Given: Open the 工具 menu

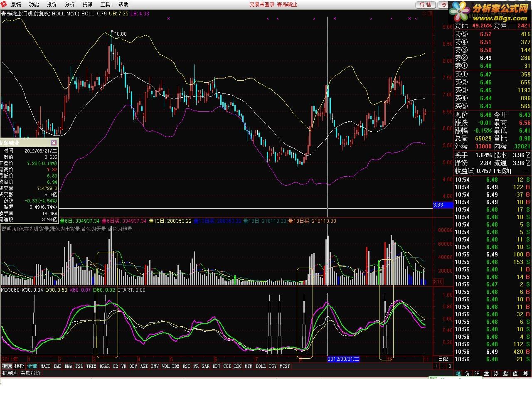Looking at the screenshot, I should (106, 5).
